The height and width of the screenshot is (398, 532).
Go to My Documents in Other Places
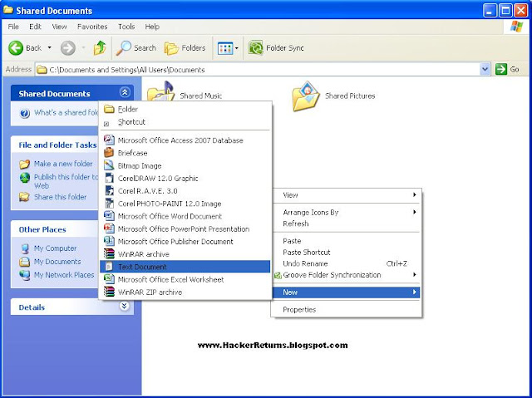pos(57,262)
